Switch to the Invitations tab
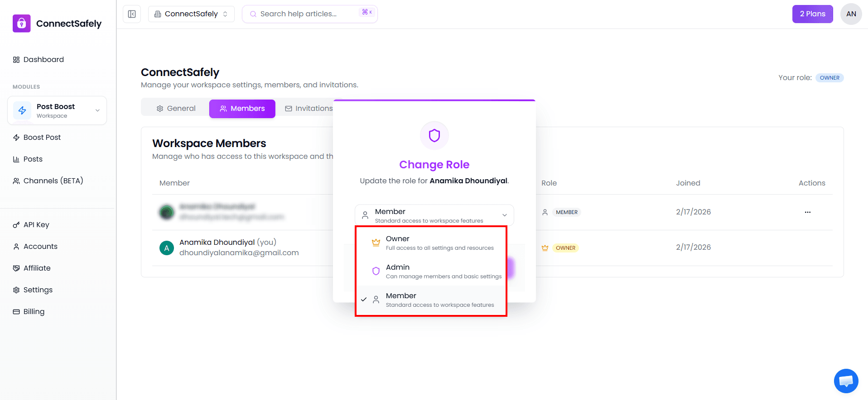The height and width of the screenshot is (400, 868). 309,109
